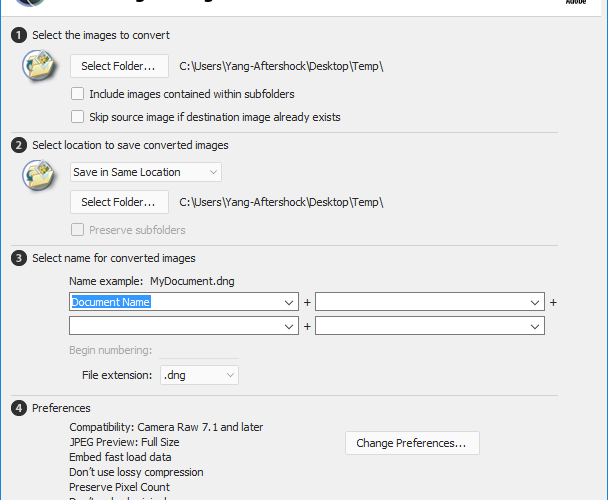608x500 pixels.
Task: Click Select Folder button for images to convert
Action: pos(119,66)
